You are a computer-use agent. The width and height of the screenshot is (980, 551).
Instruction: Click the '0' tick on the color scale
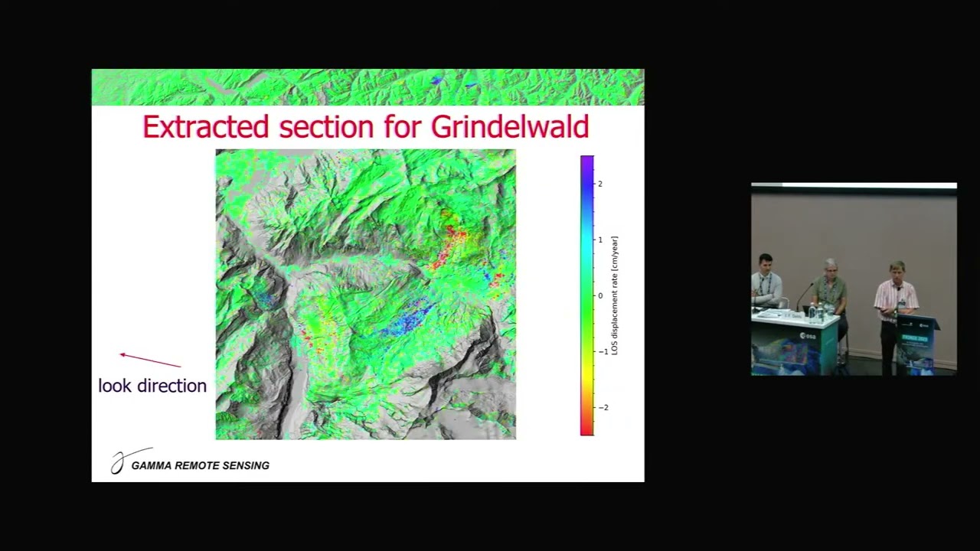(600, 295)
